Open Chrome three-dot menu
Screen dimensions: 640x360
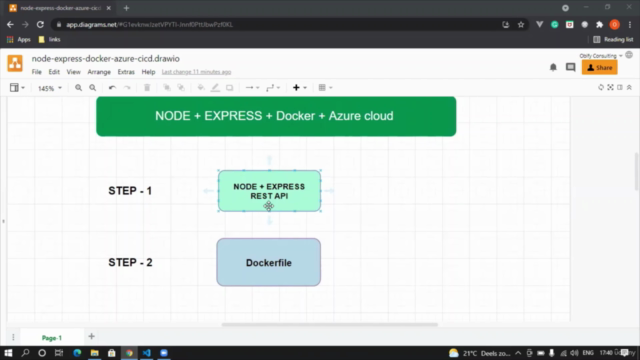(x=630, y=24)
